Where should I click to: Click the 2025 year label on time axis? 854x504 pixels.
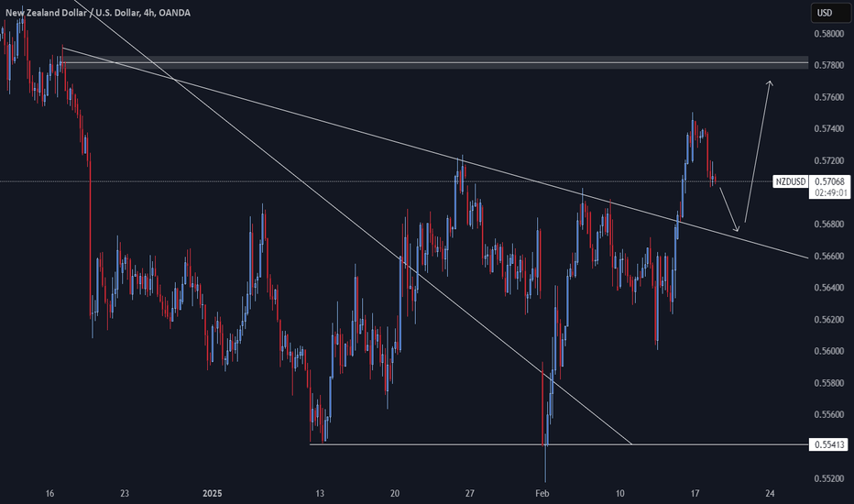coord(212,494)
